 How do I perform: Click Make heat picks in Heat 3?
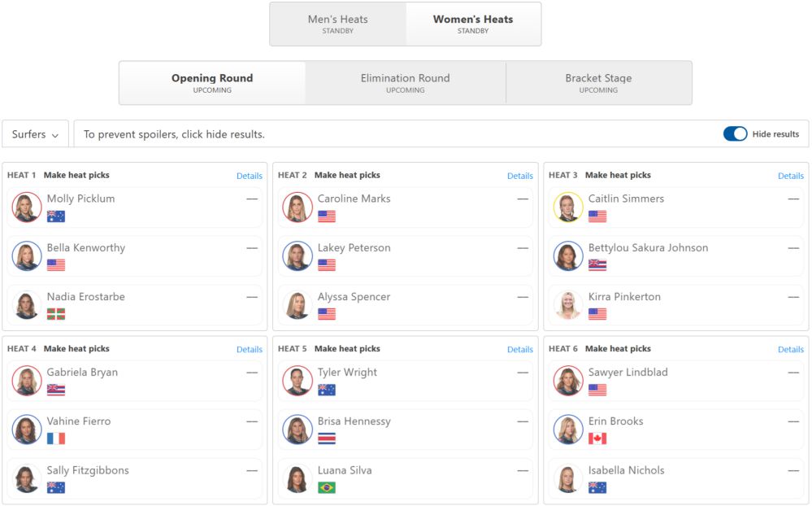point(618,175)
